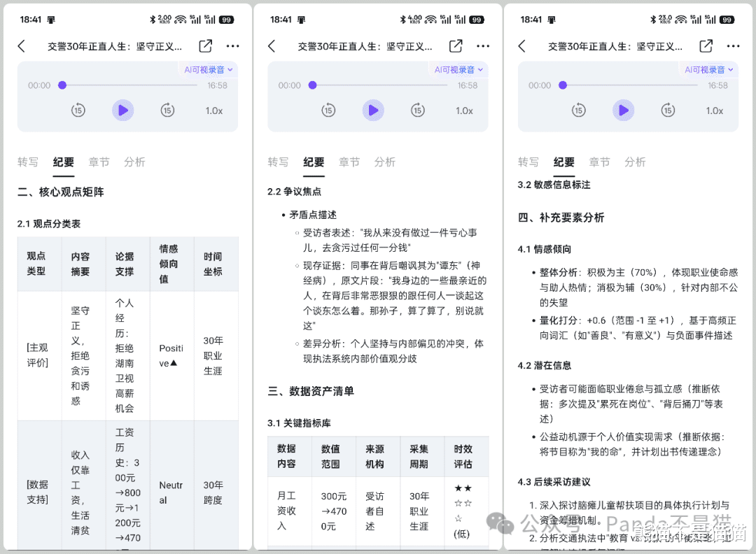Image resolution: width=756 pixels, height=554 pixels.
Task: Tap the 2.1 观点分类表 heading
Action: [x=49, y=224]
